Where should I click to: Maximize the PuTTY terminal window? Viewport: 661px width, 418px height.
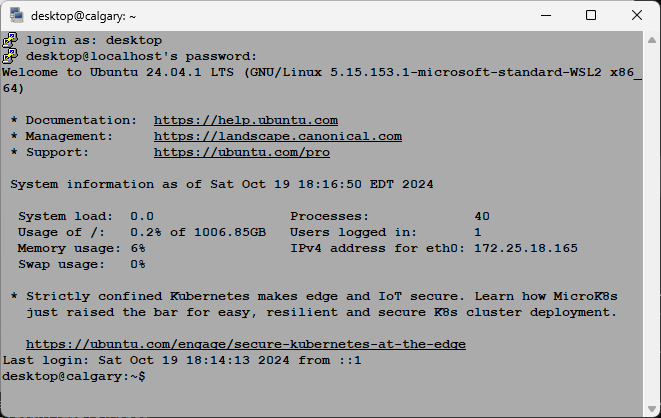591,16
